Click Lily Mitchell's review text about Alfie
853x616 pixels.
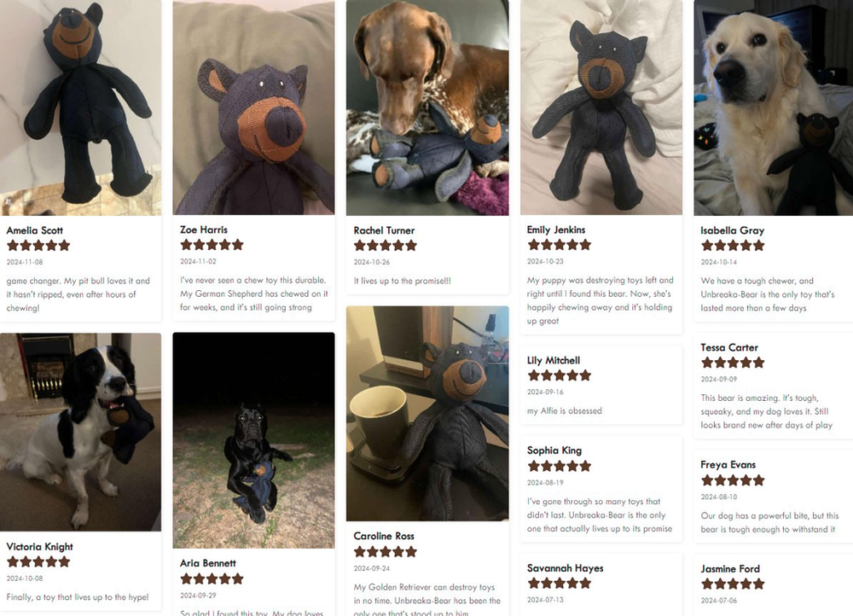[564, 411]
